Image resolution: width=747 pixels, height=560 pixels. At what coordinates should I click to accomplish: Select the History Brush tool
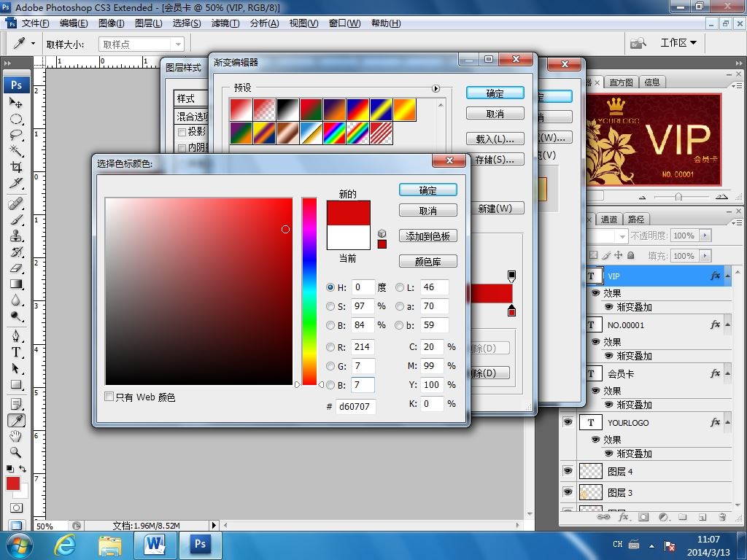pyautogui.click(x=16, y=252)
